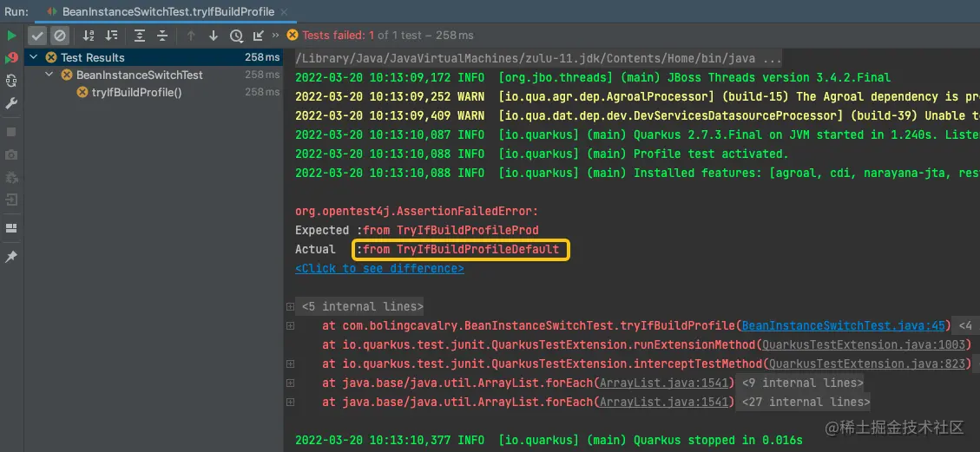Screen dimensions: 980x452
Task: Toggle Show Ignored circle-slash button
Action: tap(59, 36)
